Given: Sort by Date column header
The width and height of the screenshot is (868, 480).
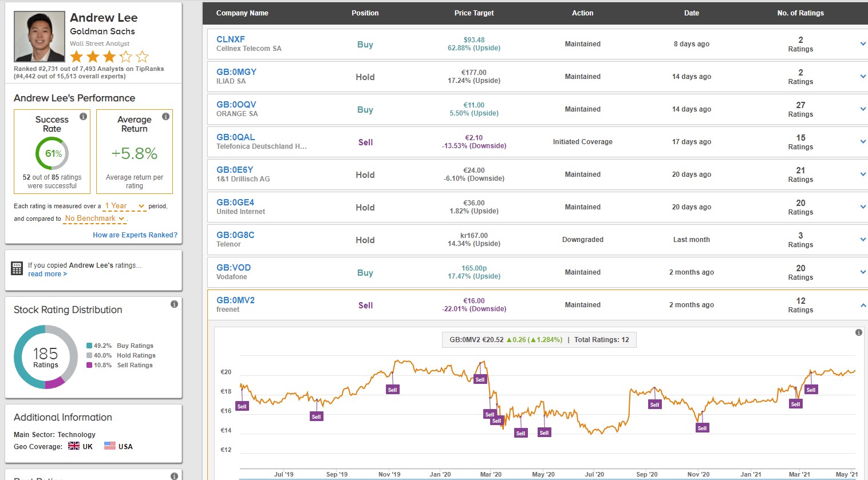Looking at the screenshot, I should (x=692, y=13).
